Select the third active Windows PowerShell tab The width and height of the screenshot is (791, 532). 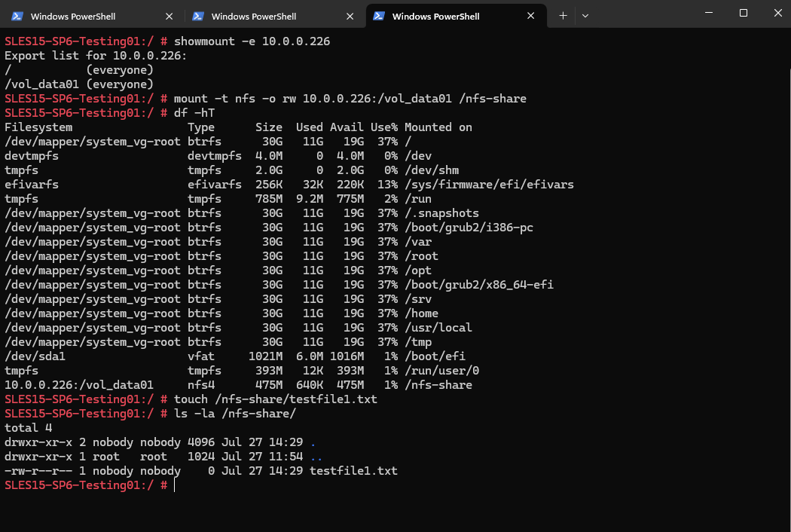point(456,16)
